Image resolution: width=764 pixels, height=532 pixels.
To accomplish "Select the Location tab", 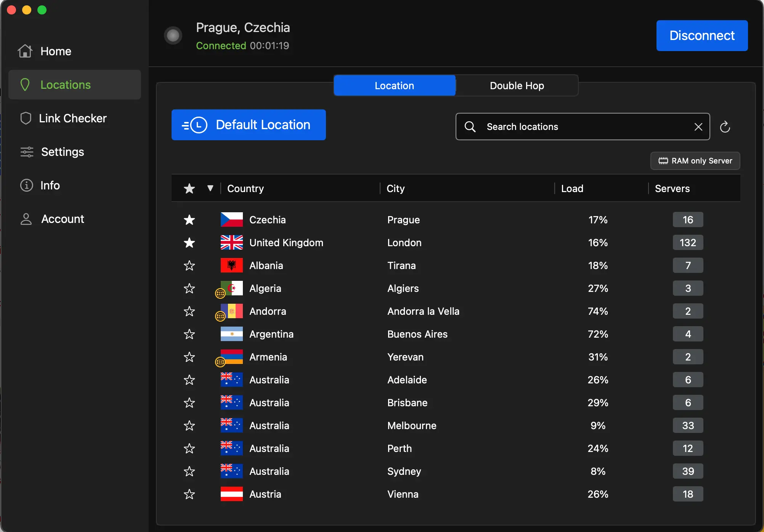I will [x=394, y=85].
